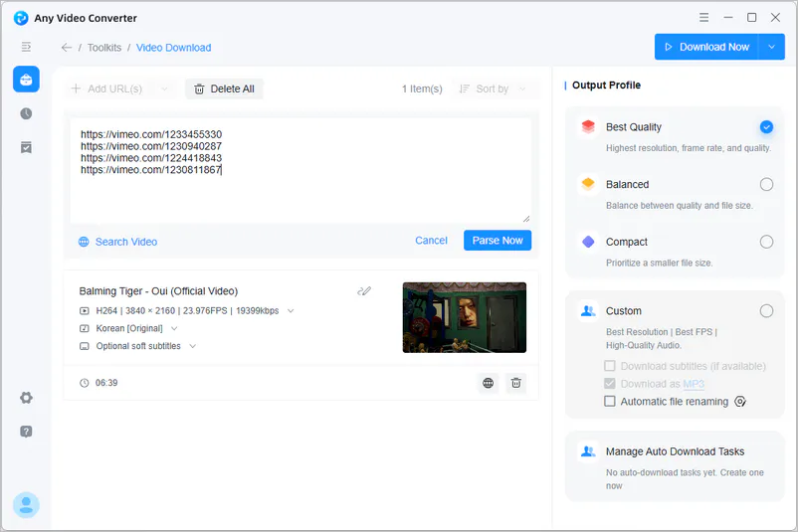Open the Search Video link

pos(118,242)
